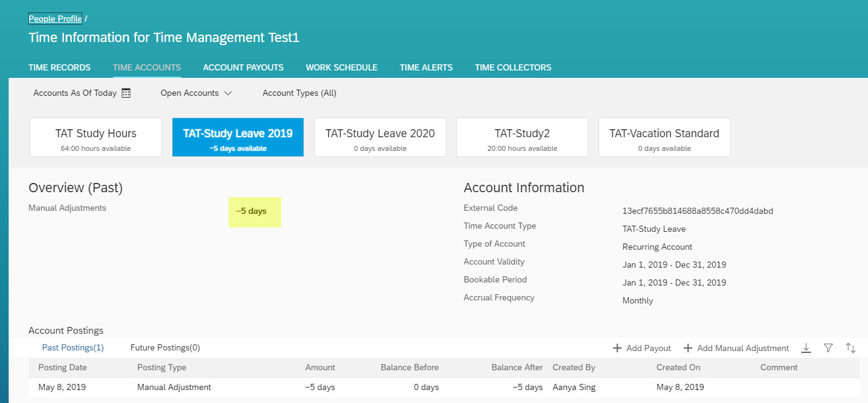Expand the Open Accounts dropdown
The width and height of the screenshot is (868, 403).
pos(196,93)
